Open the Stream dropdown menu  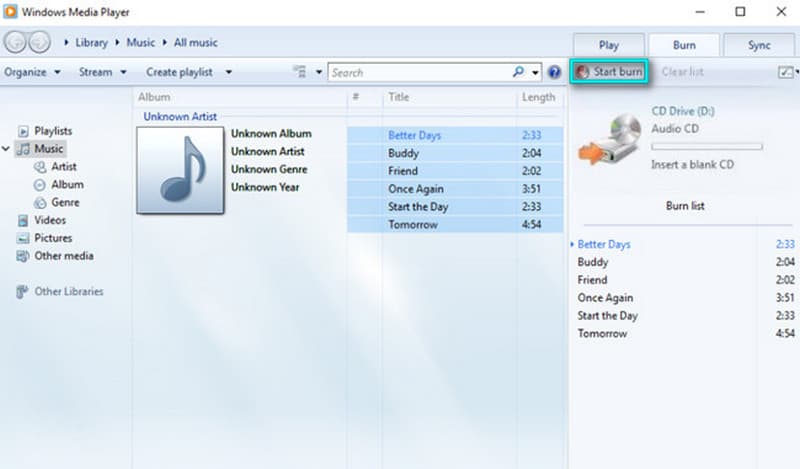click(102, 72)
